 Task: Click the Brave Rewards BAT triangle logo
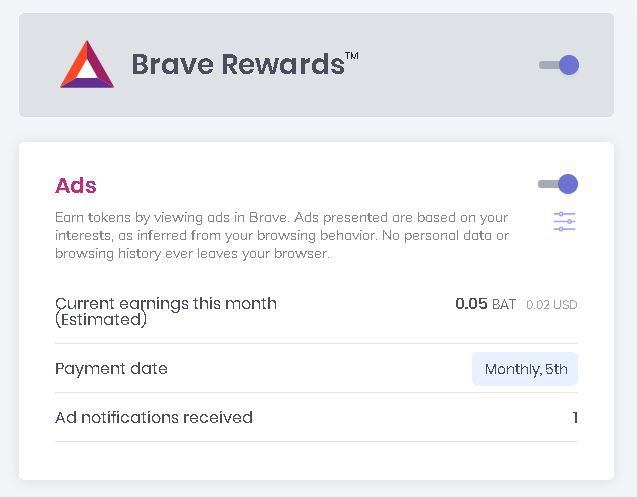[87, 66]
